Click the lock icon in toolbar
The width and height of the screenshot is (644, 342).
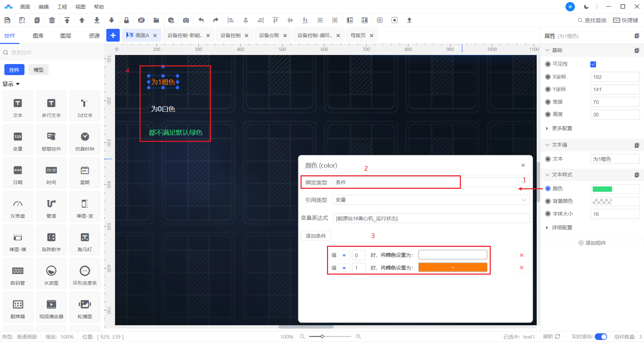(126, 20)
